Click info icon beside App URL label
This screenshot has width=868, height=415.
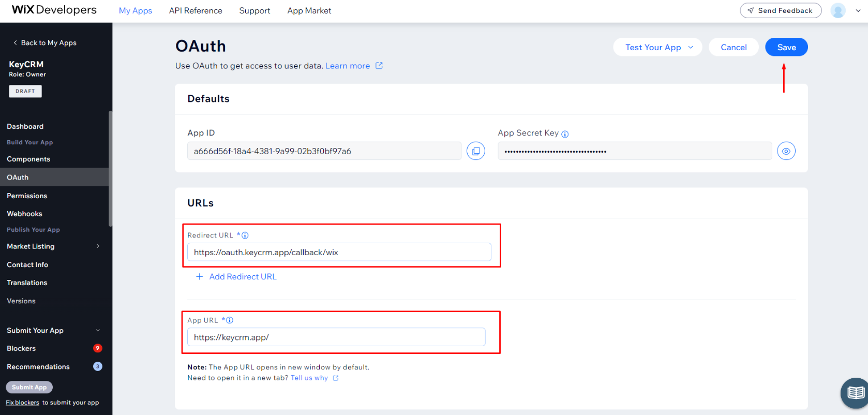[x=230, y=320]
